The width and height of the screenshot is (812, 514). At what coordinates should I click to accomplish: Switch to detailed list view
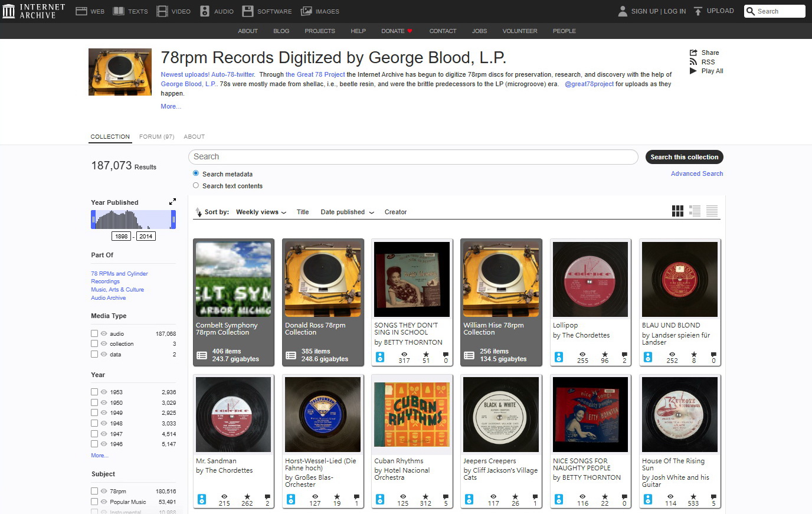[695, 211]
